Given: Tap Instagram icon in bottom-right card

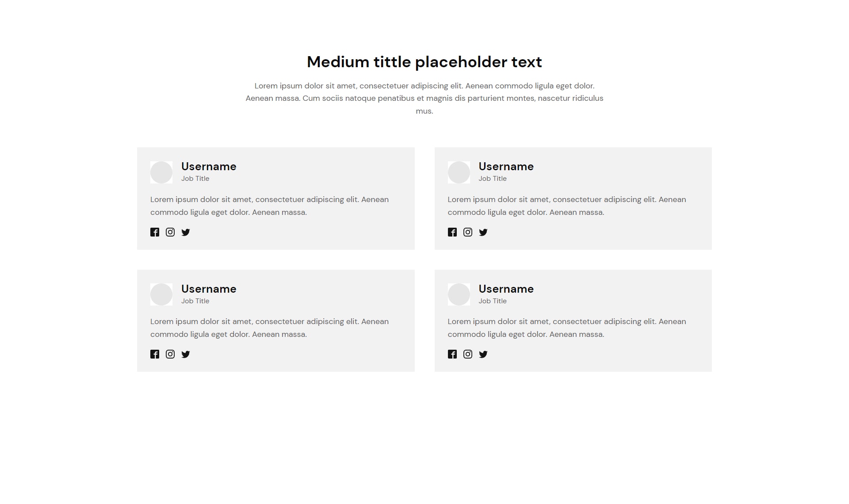Looking at the screenshot, I should coord(468,354).
